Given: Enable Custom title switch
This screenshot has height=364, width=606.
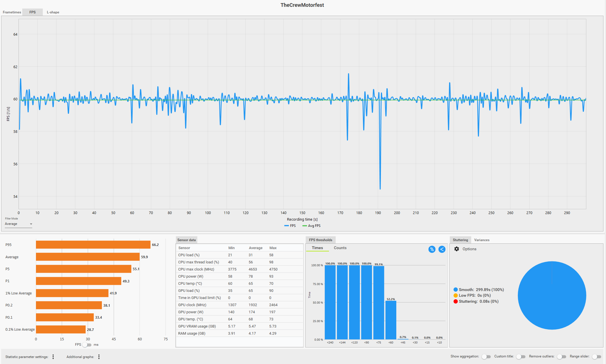Looking at the screenshot, I should pyautogui.click(x=521, y=357).
